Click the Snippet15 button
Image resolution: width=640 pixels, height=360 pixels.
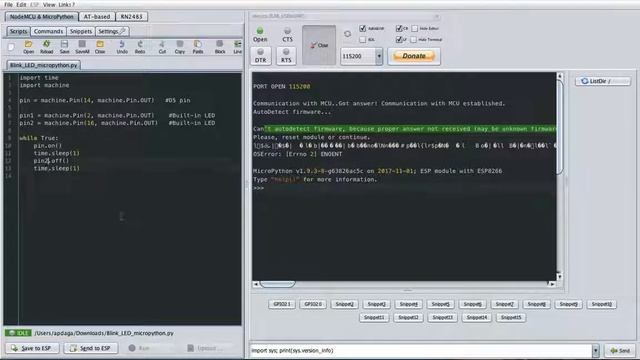coord(511,317)
